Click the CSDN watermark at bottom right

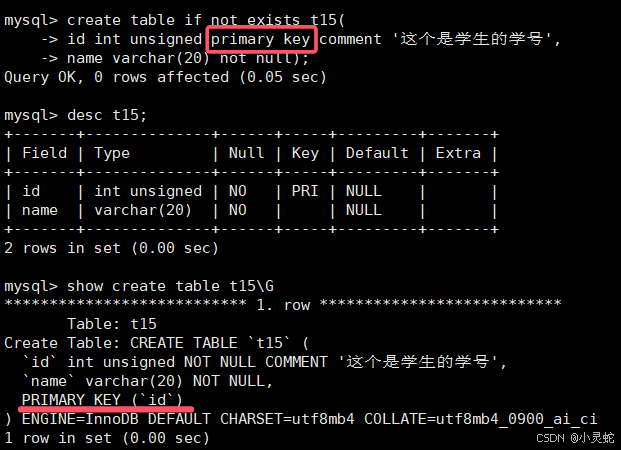point(575,438)
